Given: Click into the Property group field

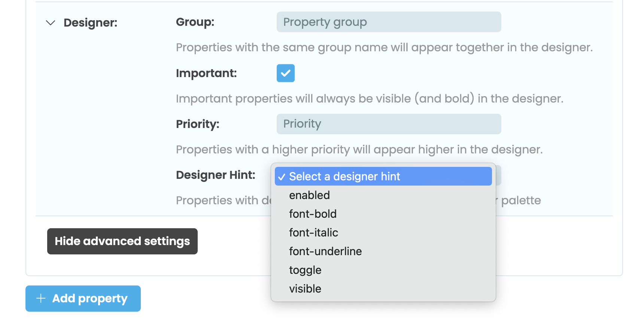Looking at the screenshot, I should pos(389,22).
